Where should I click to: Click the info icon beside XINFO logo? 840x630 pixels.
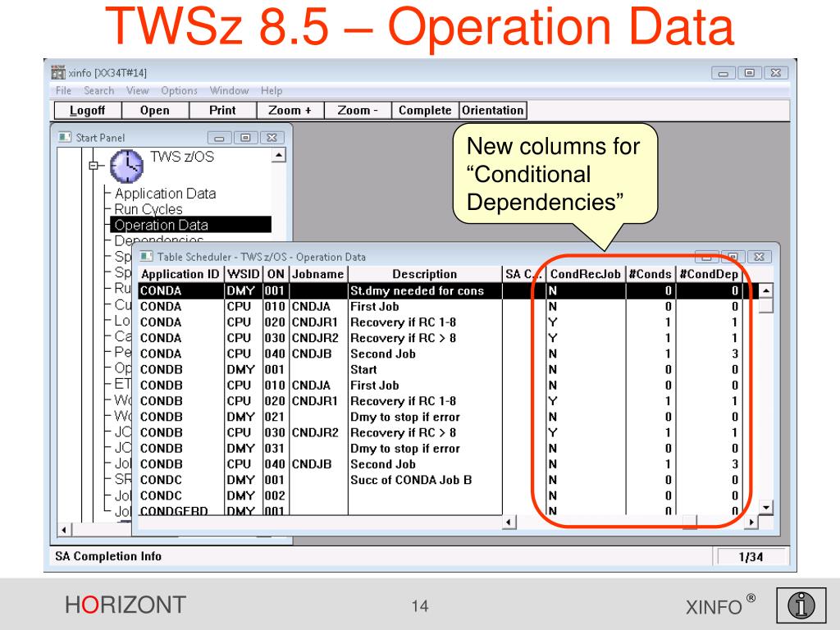[x=801, y=605]
